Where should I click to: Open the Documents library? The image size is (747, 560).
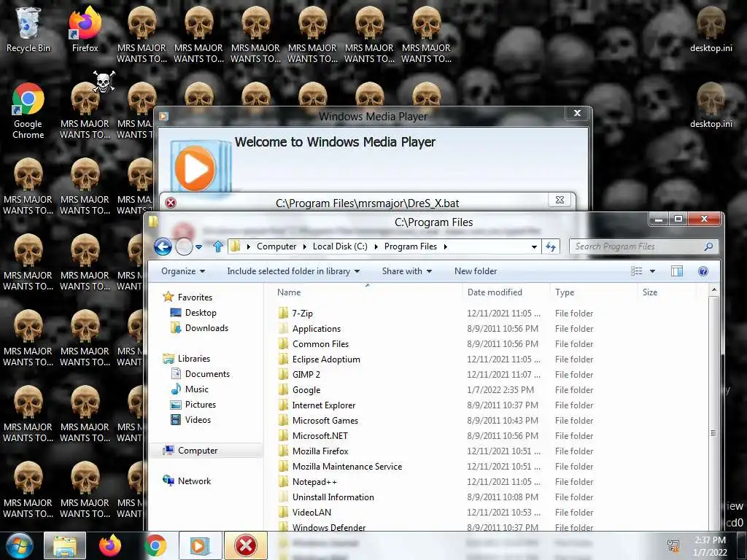200,374
